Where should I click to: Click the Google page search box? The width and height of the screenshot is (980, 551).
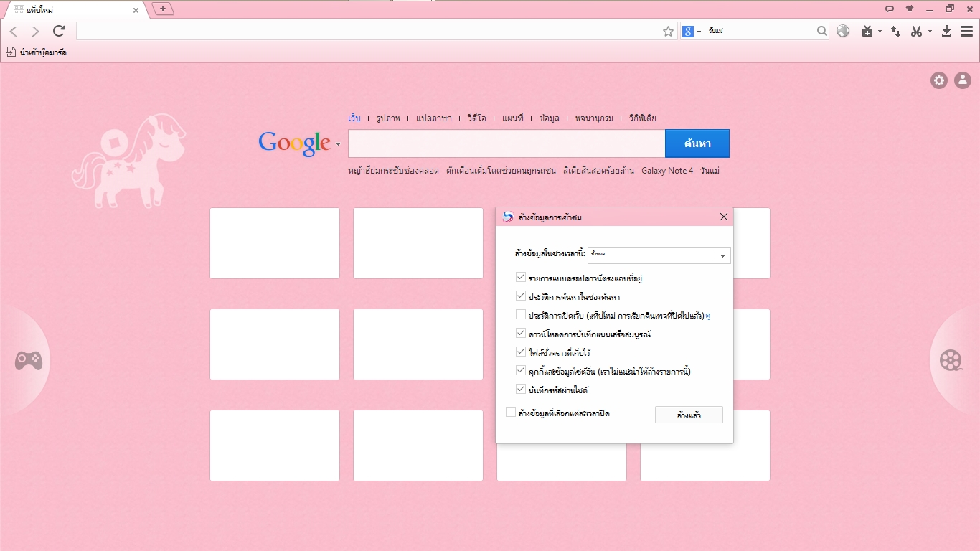pos(507,143)
